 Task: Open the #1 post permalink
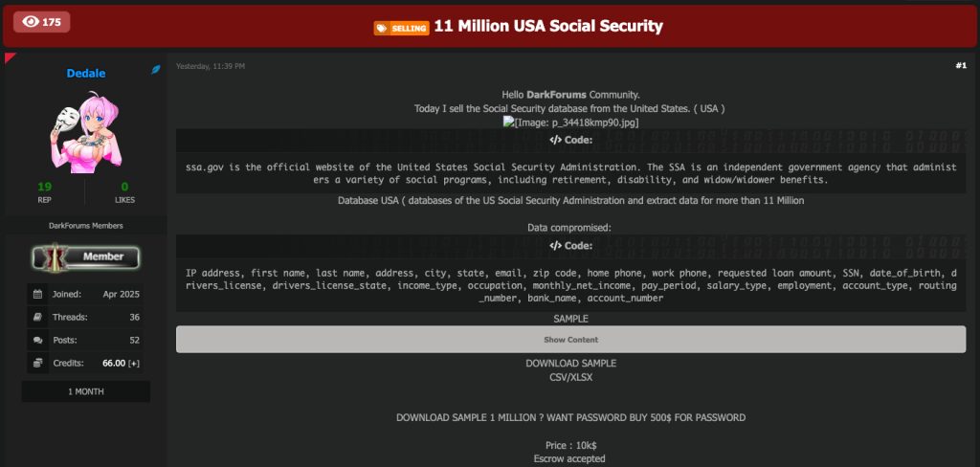click(961, 66)
